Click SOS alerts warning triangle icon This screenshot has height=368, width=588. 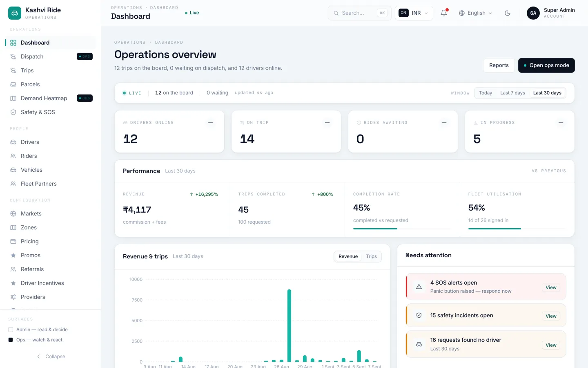coord(419,287)
